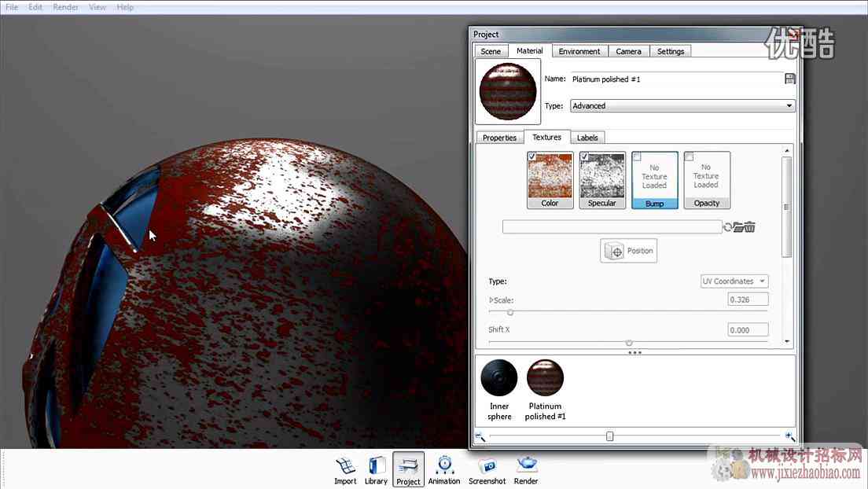Click the textures panel scroll down arrow
The image size is (868, 489).
coord(786,342)
